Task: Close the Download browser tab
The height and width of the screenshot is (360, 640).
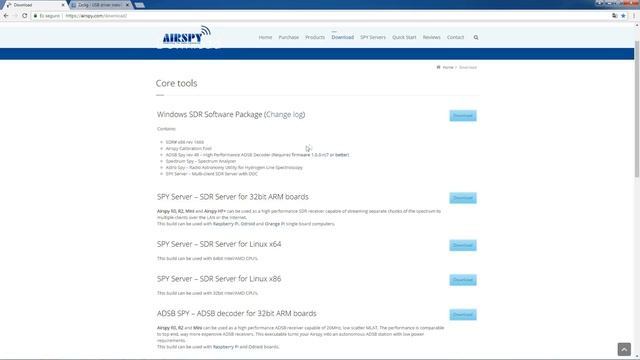Action: click(63, 5)
